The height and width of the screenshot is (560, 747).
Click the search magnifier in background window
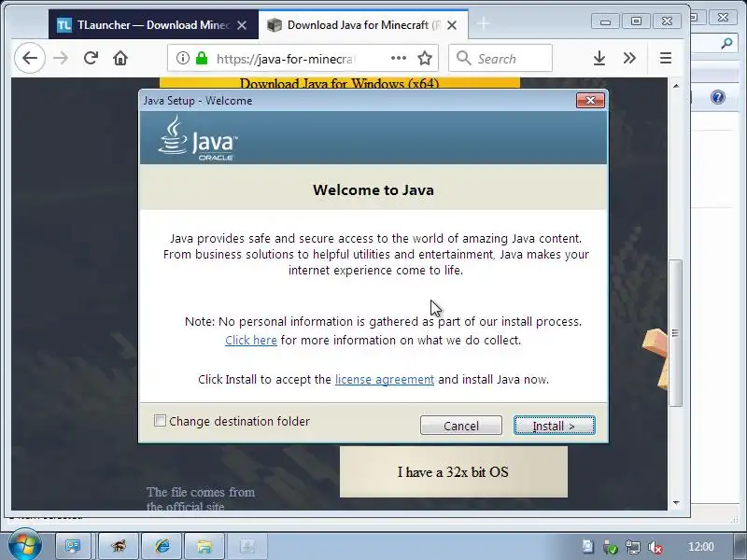coord(726,43)
